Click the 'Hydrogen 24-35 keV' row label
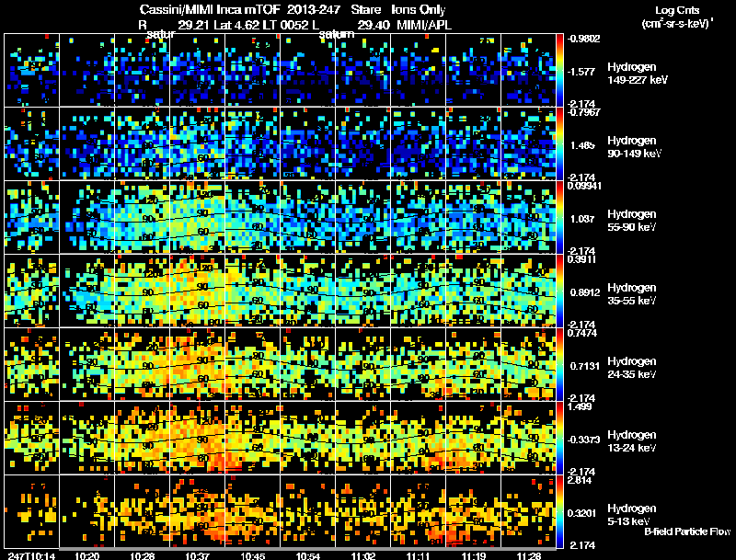This screenshot has height=560, width=736. (632, 368)
